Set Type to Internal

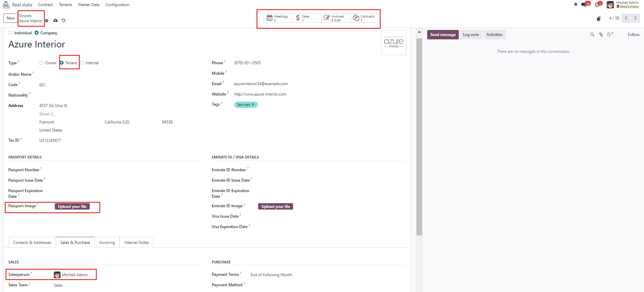pyautogui.click(x=82, y=63)
